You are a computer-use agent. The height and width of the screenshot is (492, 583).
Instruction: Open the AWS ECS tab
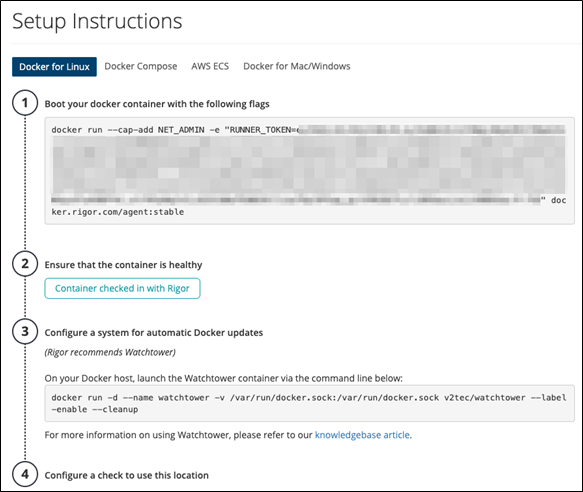click(210, 66)
